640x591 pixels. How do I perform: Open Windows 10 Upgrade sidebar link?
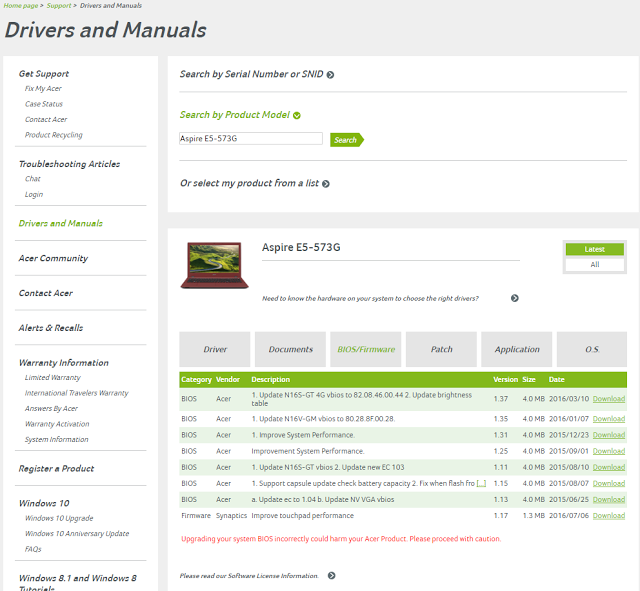(59, 518)
